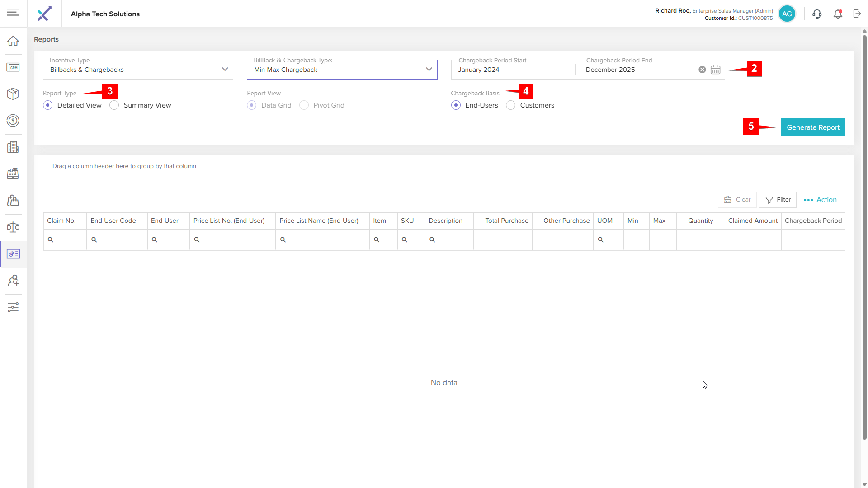The width and height of the screenshot is (868, 488).
Task: Open the balance scale sidebar icon
Action: [13, 227]
